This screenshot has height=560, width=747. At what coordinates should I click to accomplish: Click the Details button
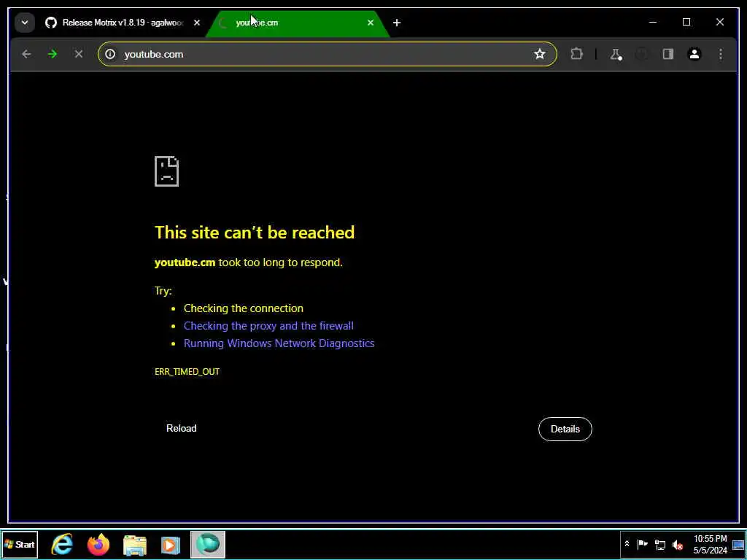coord(565,429)
